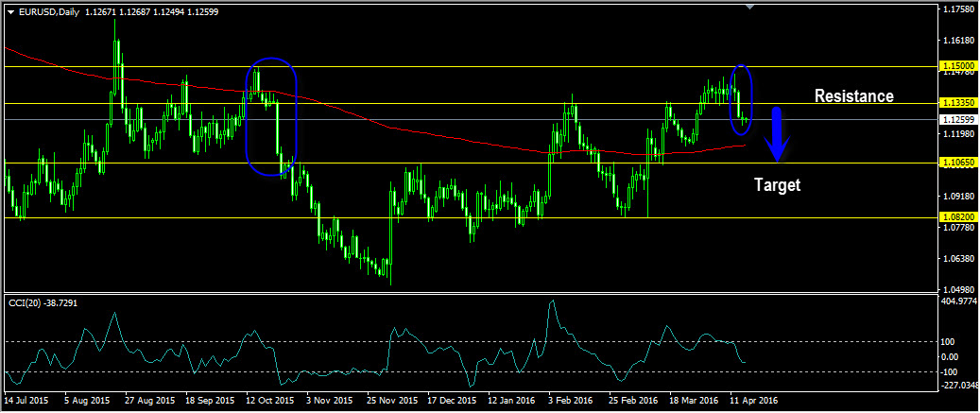Click the 1.09180 price axis value
The height and width of the screenshot is (413, 980).
pos(960,197)
